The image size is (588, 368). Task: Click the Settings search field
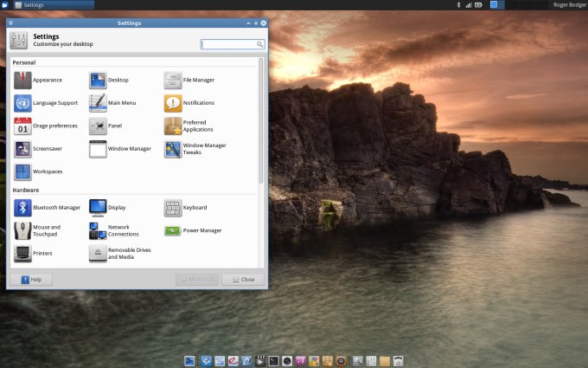(230, 43)
